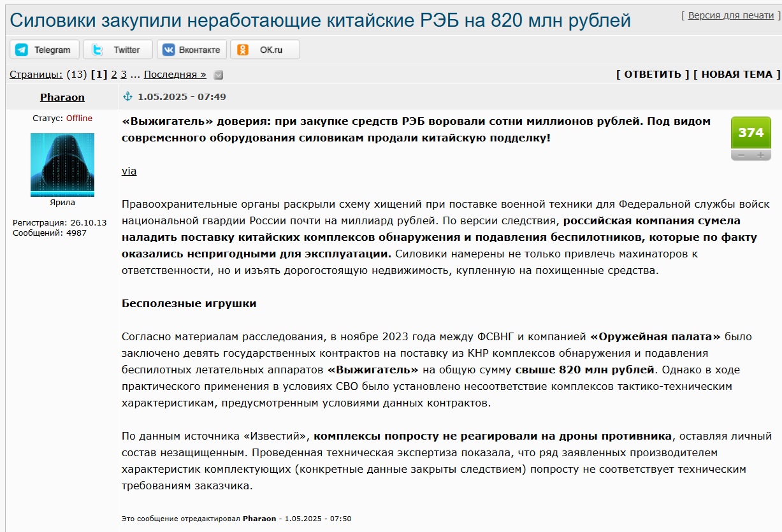Click the minus vote under rating 374
782x532 pixels.
click(x=741, y=155)
